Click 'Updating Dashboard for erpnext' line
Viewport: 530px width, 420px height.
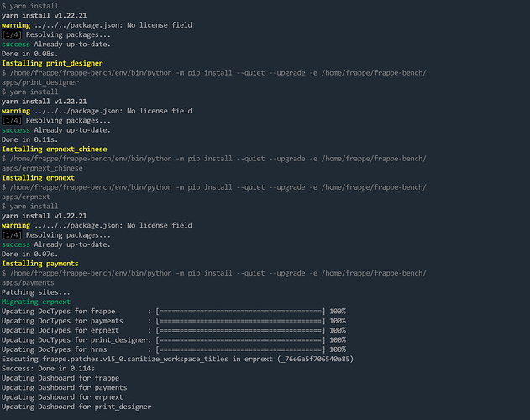coord(62,397)
